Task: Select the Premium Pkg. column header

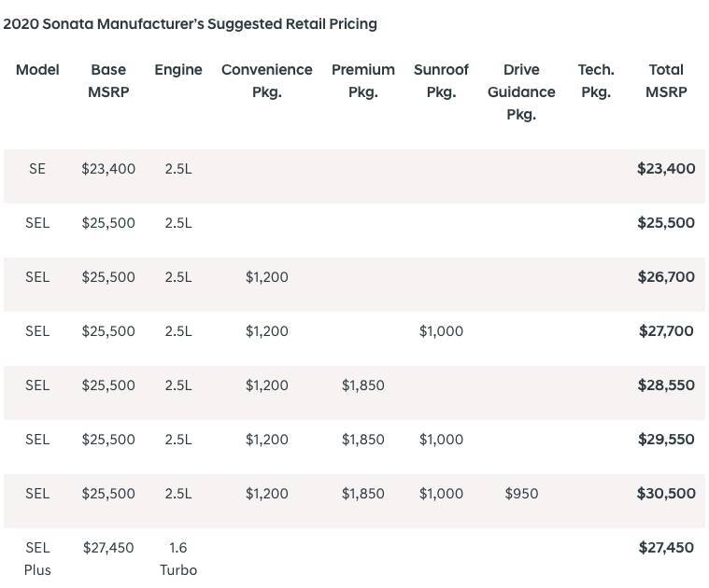Action: click(362, 81)
